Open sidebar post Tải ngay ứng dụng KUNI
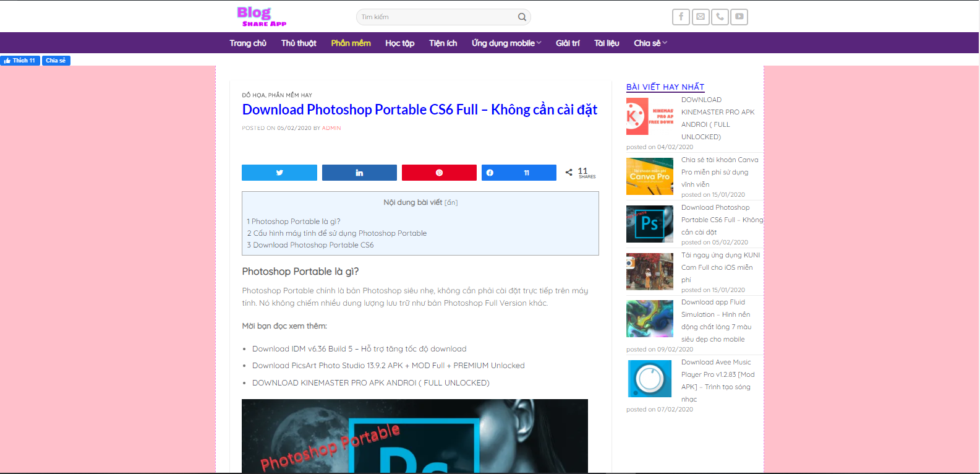This screenshot has width=980, height=474. pyautogui.click(x=721, y=267)
